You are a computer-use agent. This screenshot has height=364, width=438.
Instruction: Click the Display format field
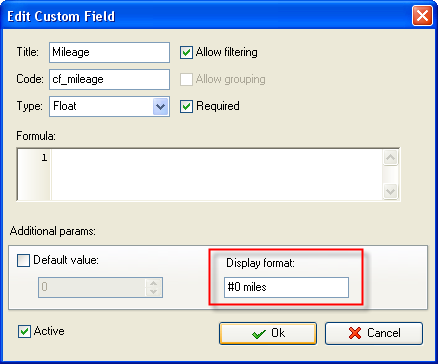pyautogui.click(x=286, y=287)
